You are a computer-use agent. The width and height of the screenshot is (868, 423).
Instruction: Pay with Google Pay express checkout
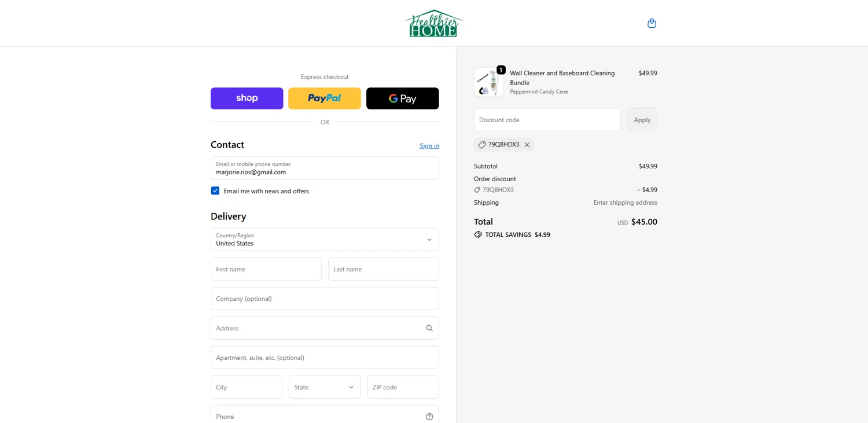[403, 98]
